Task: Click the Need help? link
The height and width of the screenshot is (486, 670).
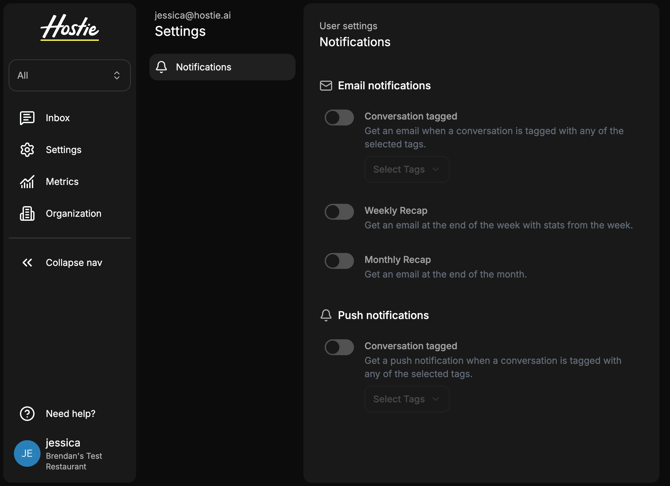Action: pos(71,414)
